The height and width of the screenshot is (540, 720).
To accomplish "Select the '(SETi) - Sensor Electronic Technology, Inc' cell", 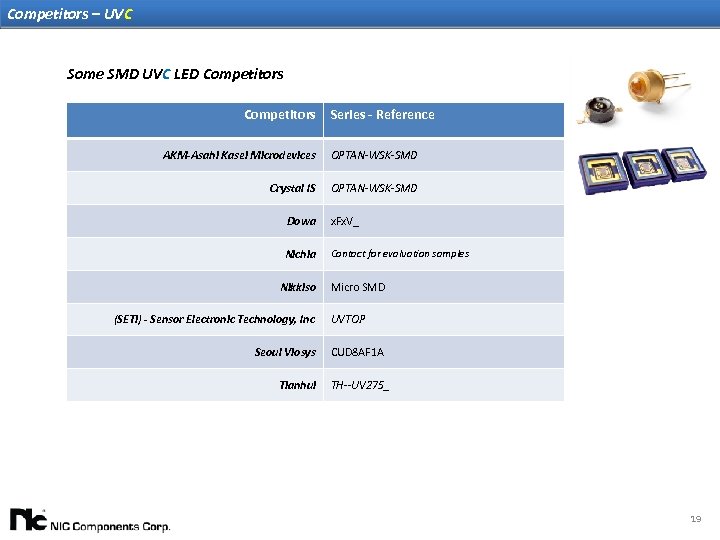I will point(195,319).
